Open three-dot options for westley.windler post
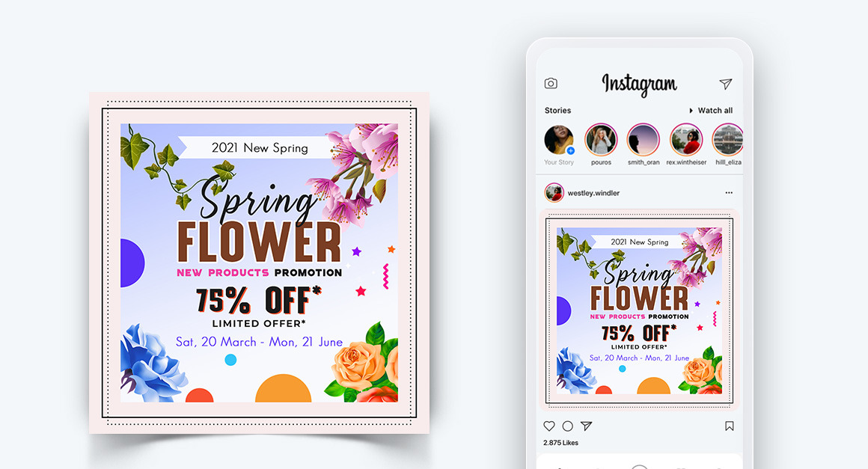 729,193
